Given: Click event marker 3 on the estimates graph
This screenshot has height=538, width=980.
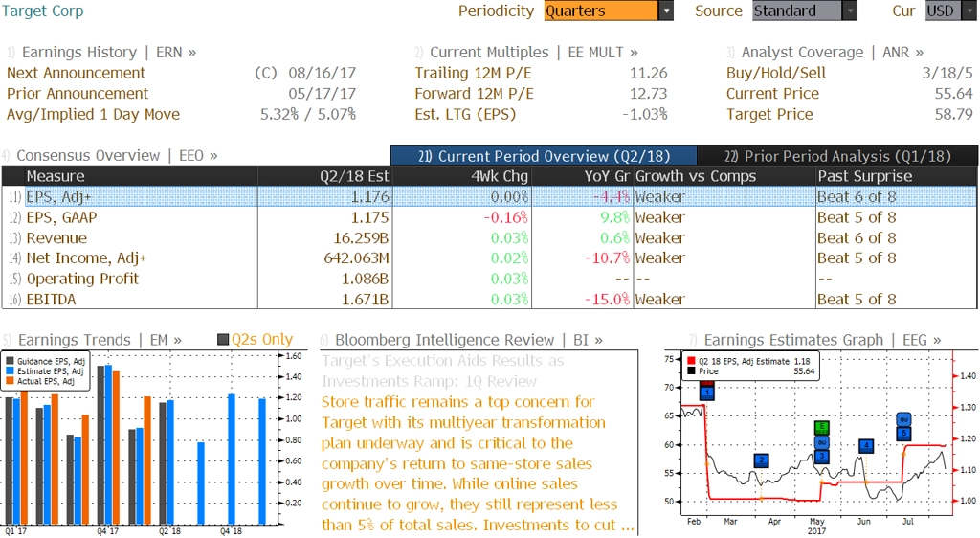Looking at the screenshot, I should point(822,456).
